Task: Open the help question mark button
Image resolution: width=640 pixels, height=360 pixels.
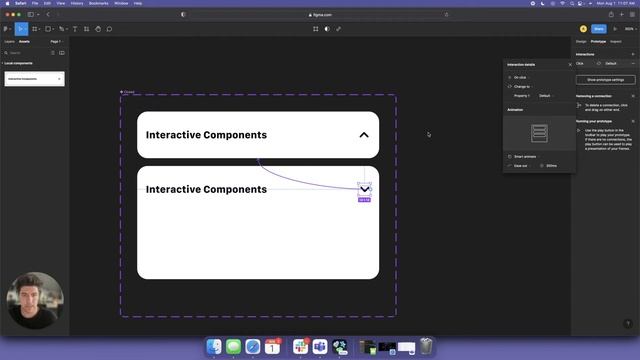Action: [x=628, y=324]
